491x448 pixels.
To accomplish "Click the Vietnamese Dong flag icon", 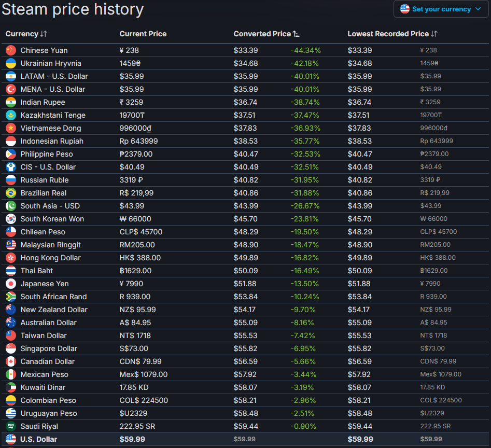I will [x=11, y=128].
